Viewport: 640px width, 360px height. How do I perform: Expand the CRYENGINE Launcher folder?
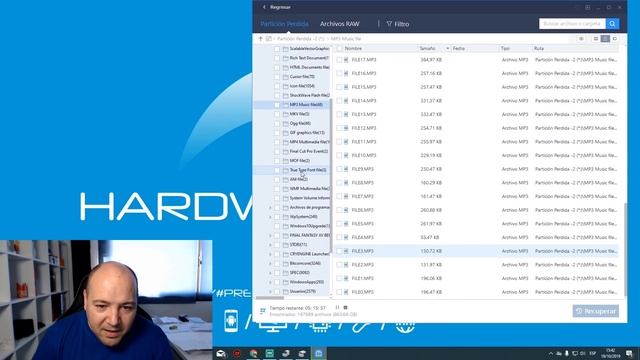click(x=270, y=254)
